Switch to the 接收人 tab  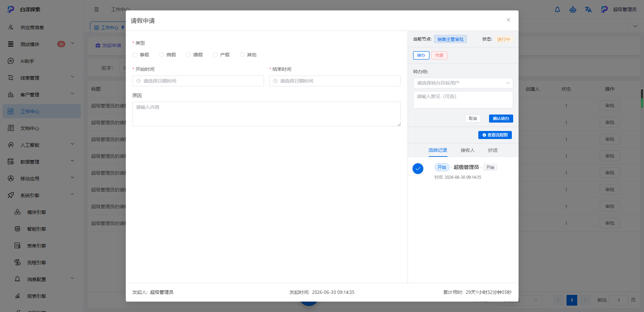(468, 150)
